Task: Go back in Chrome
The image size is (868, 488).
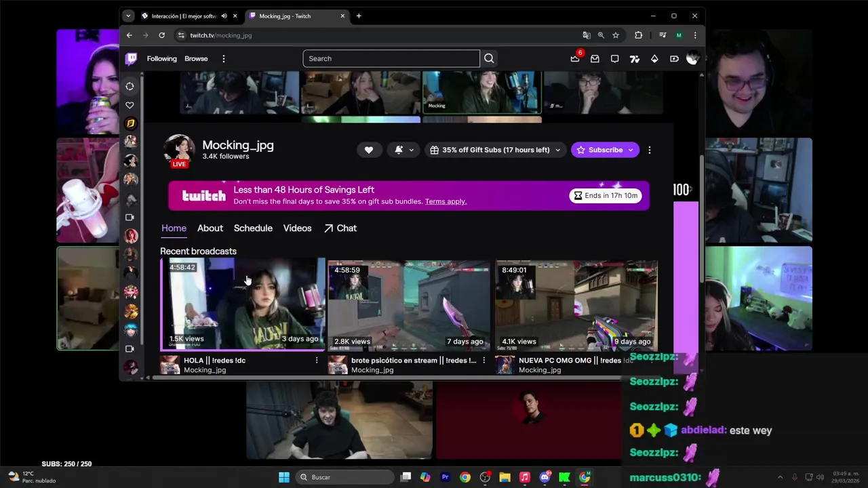Action: (x=129, y=35)
